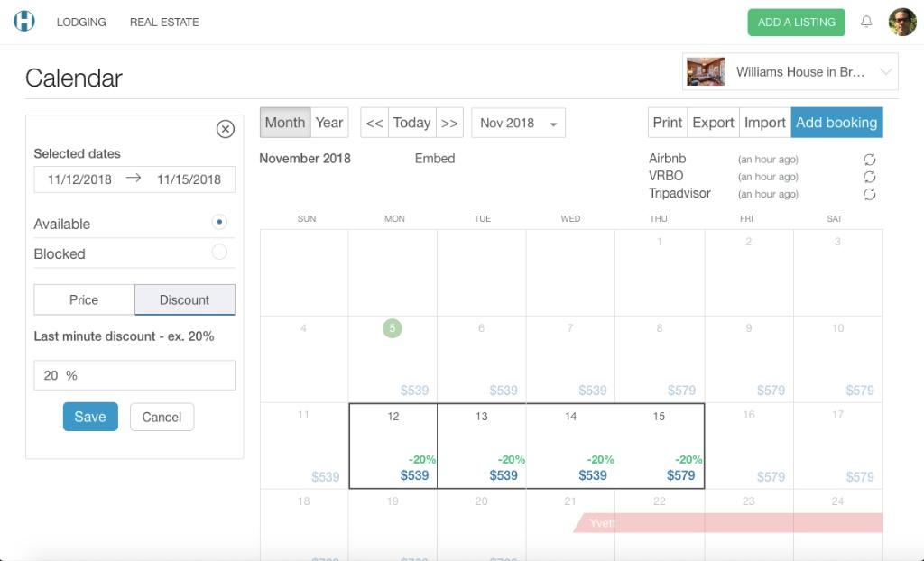Close the selected dates panel
Viewport: 924px width, 561px height.
pos(226,129)
